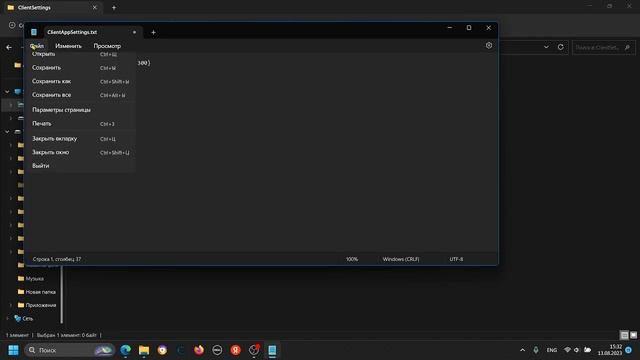Viewport: 640px width, 360px height.
Task: Click the microphone tray icon
Action: [x=536, y=350]
